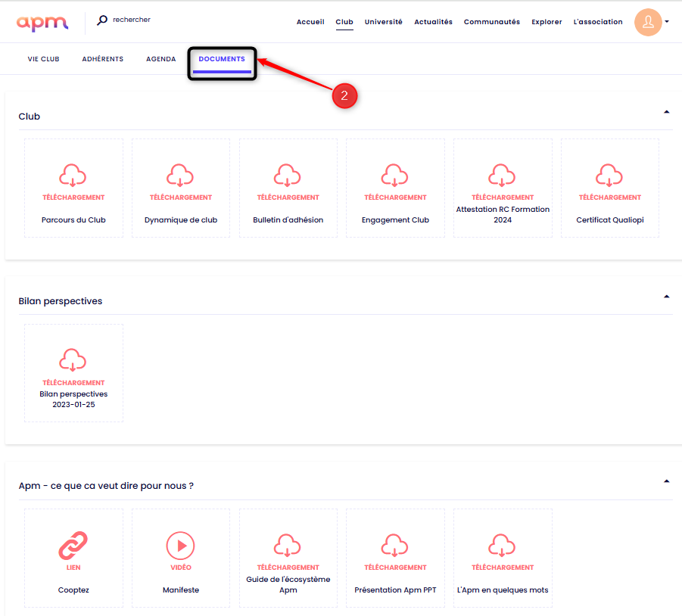
Task: Switch to the AGENDA tab
Action: [x=161, y=59]
